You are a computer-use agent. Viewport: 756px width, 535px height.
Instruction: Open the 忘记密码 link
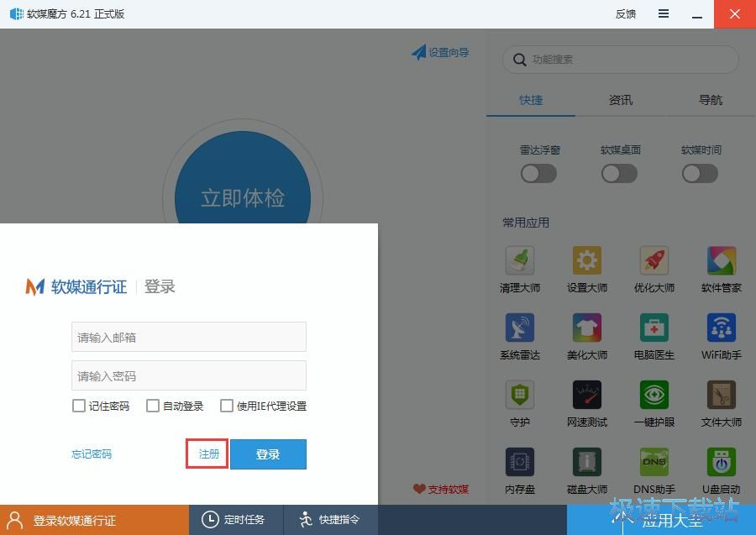[92, 454]
